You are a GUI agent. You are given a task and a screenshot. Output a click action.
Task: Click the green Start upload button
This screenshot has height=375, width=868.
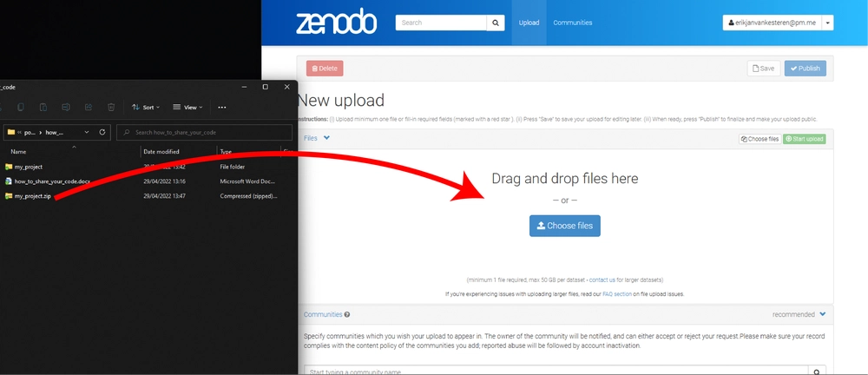click(x=805, y=139)
